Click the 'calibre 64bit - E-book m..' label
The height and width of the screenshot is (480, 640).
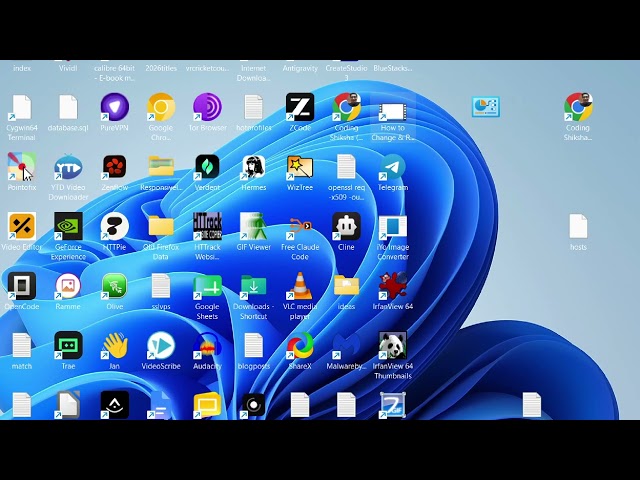[x=115, y=73]
